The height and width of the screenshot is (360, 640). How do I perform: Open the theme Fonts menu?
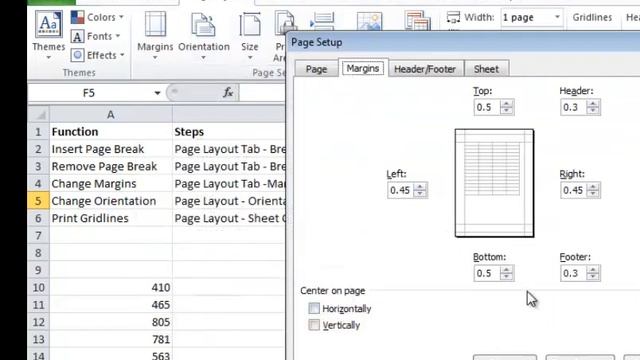coord(96,36)
